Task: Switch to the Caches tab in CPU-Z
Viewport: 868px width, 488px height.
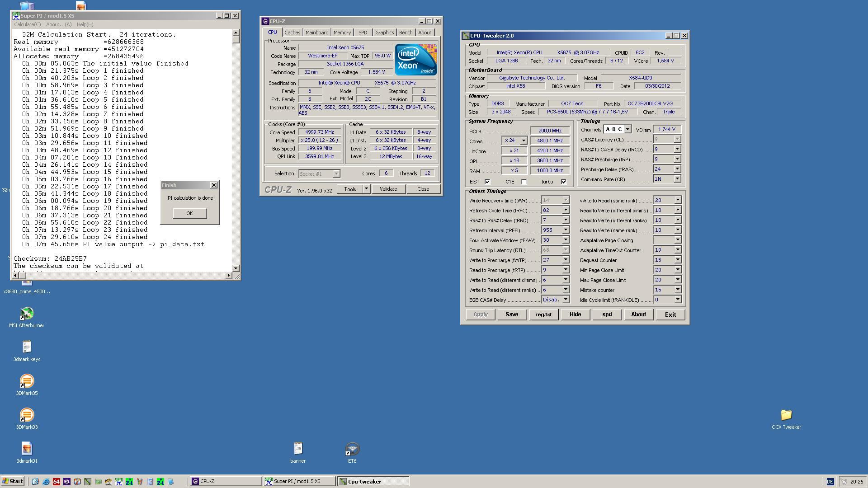Action: tap(292, 33)
